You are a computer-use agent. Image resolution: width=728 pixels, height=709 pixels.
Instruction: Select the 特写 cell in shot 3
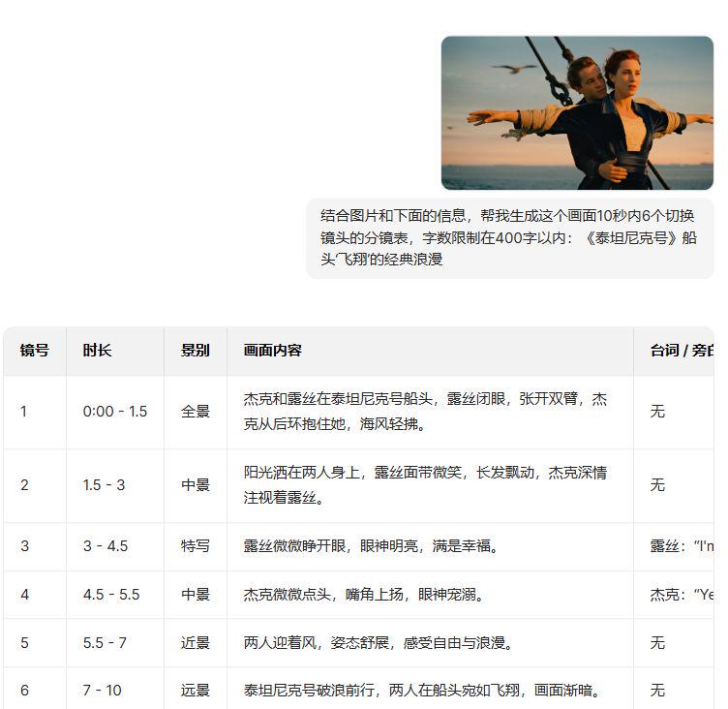pos(195,546)
